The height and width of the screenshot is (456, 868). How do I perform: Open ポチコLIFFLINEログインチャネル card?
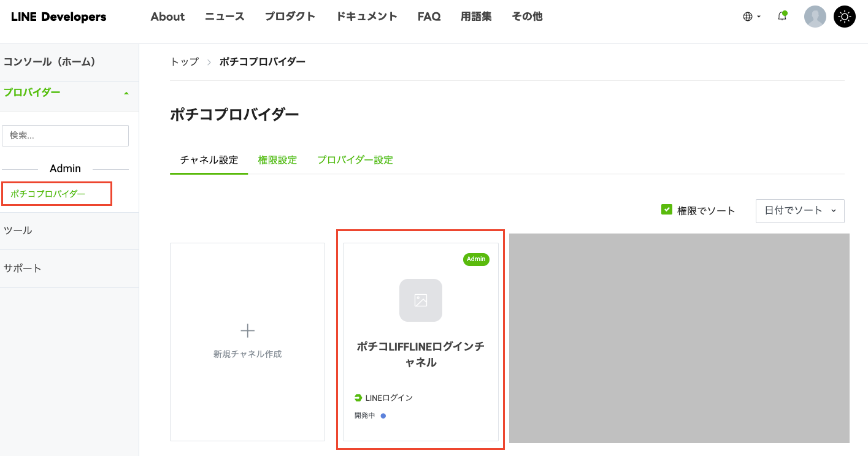point(421,342)
